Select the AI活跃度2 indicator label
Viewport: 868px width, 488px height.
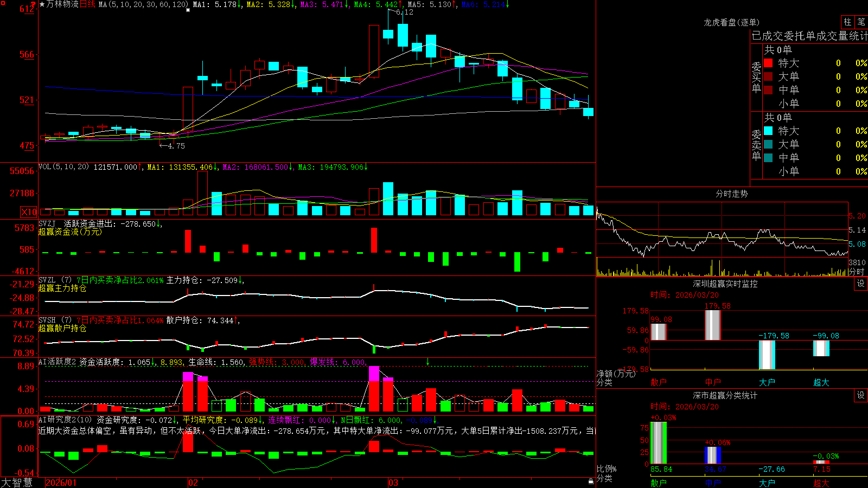[x=58, y=362]
